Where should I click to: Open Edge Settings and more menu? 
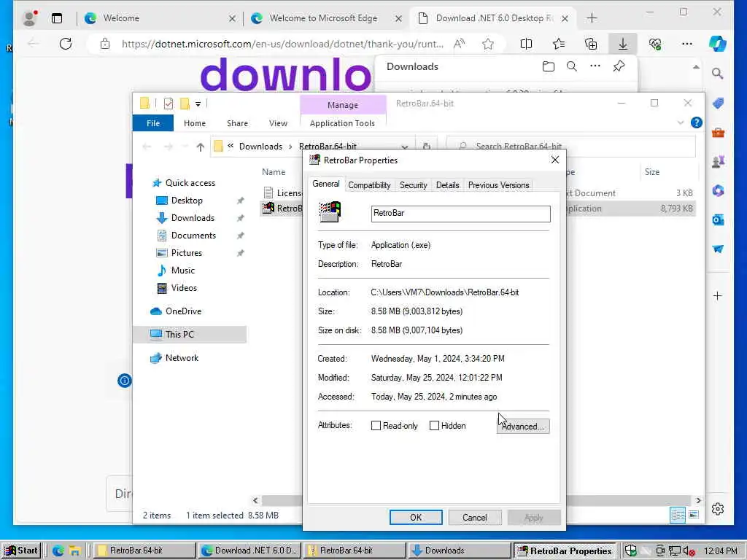(x=687, y=44)
